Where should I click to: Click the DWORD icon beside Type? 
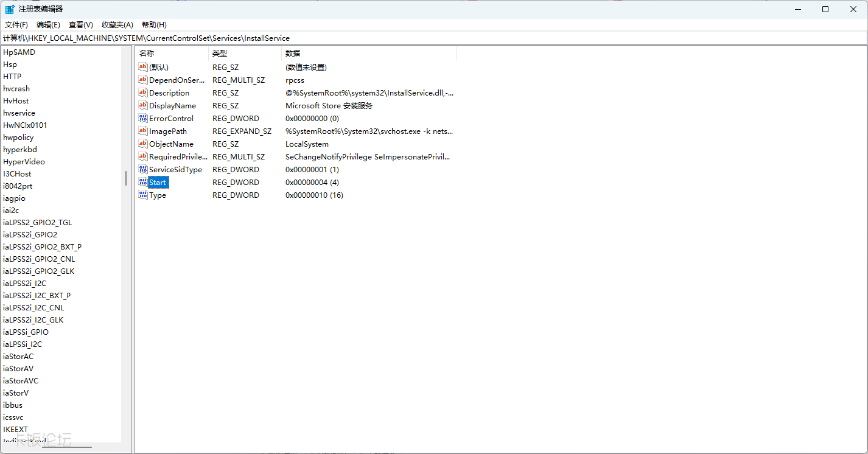coord(143,195)
